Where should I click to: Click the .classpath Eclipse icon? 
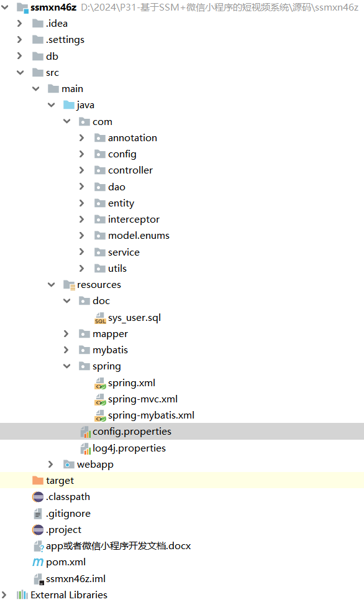(38, 497)
